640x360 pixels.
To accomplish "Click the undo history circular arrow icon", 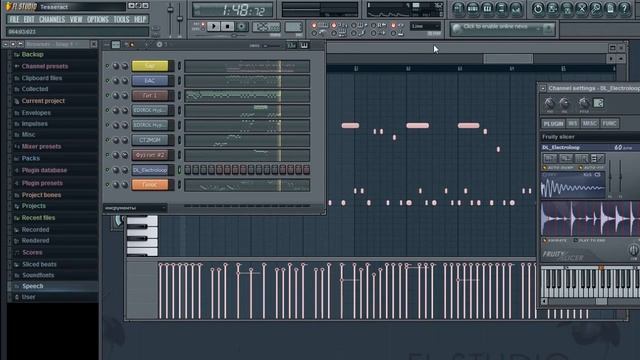I will 538,9.
